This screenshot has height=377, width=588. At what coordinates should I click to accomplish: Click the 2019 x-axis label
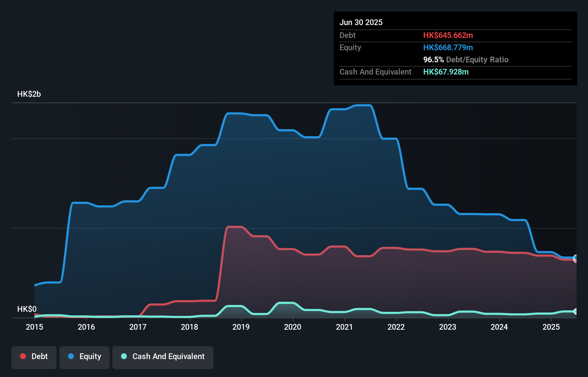(241, 327)
